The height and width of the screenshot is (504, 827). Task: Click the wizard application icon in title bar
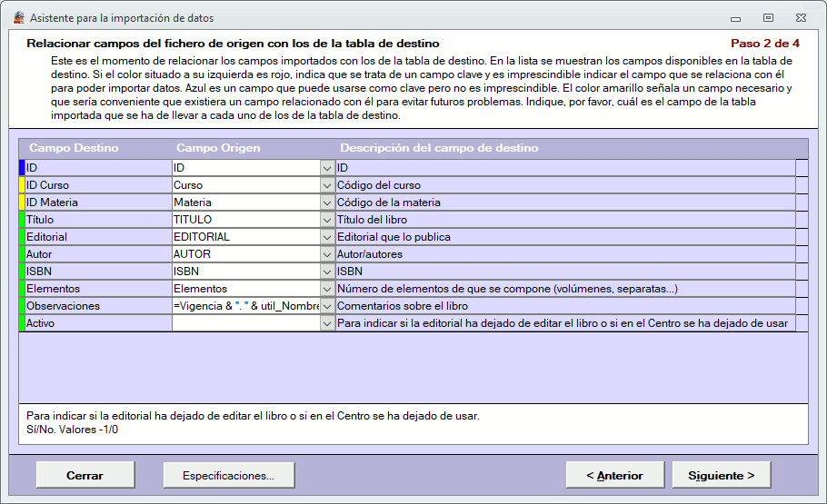pyautogui.click(x=19, y=17)
